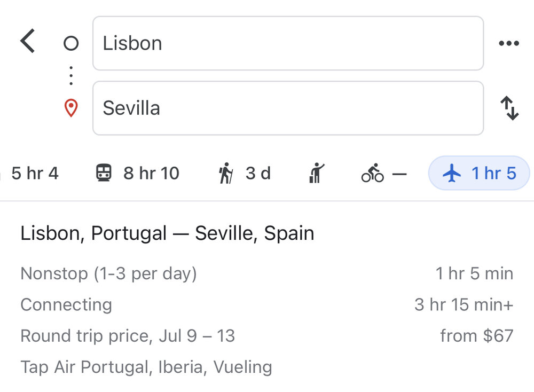Viewport: 534px width, 392px height.
Task: Open the Lisbon, Portugal — Seville, Spain heading
Action: [167, 233]
